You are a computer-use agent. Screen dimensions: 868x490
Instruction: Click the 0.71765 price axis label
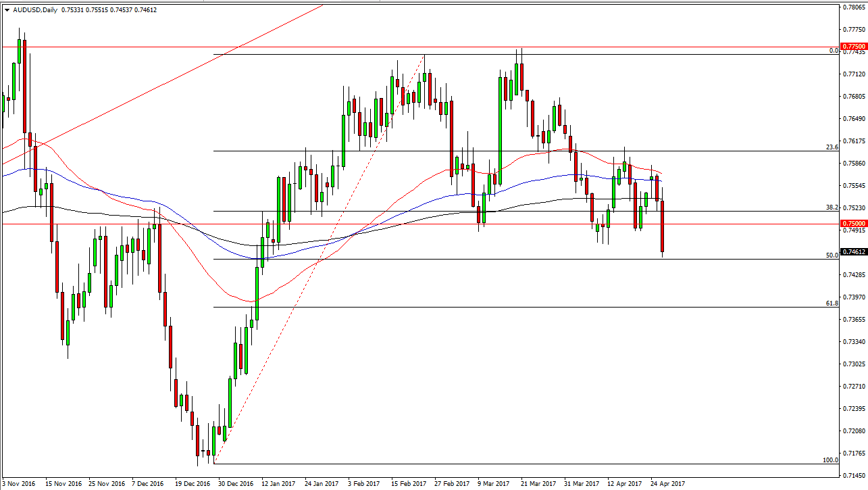854,453
